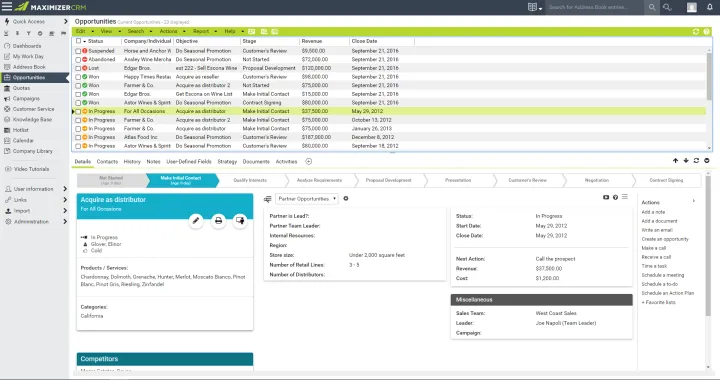This screenshot has width=720, height=380.
Task: Click the gear icon beside Partner Opportunities
Action: (346, 199)
